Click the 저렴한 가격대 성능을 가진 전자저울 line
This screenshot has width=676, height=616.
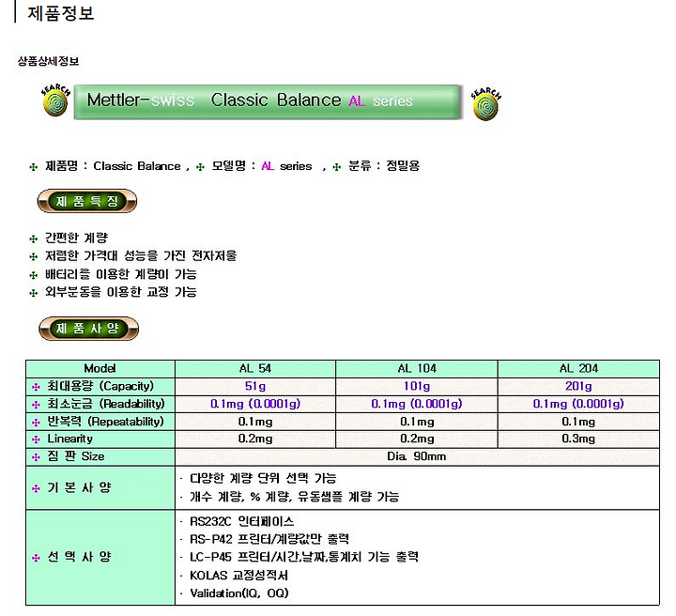point(141,256)
